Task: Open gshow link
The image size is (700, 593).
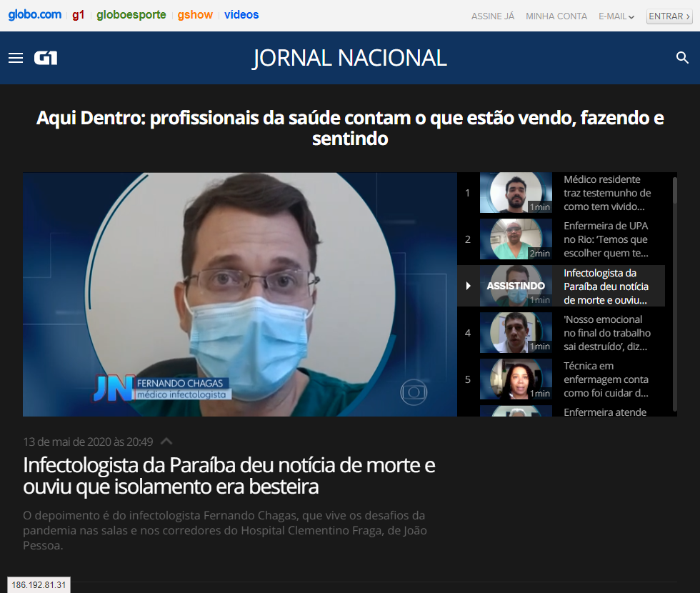Action: [x=195, y=15]
